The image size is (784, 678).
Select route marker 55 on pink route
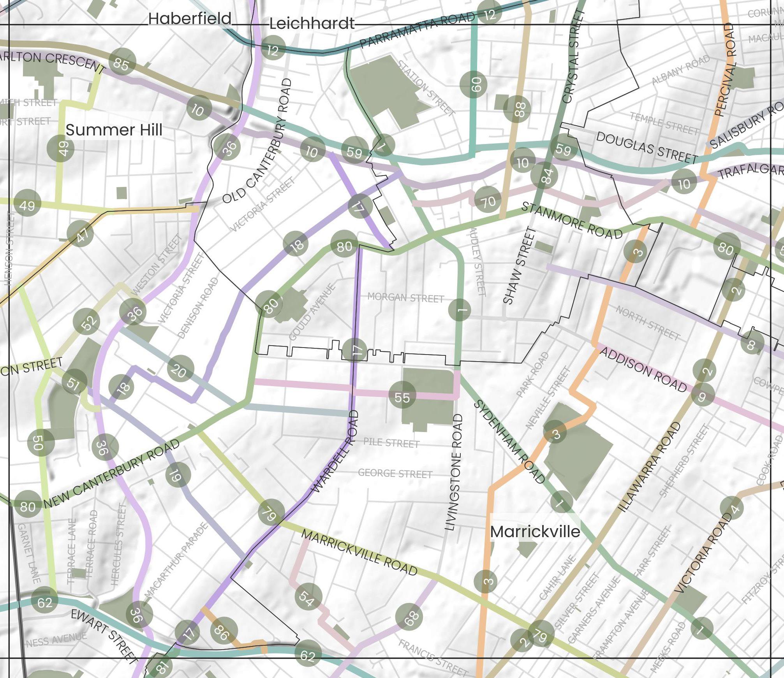tap(402, 394)
